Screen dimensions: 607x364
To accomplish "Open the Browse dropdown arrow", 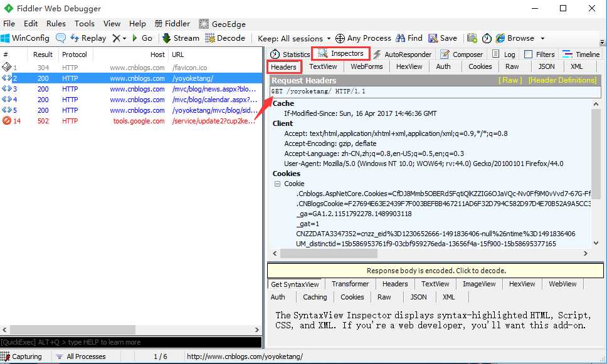I will [543, 38].
